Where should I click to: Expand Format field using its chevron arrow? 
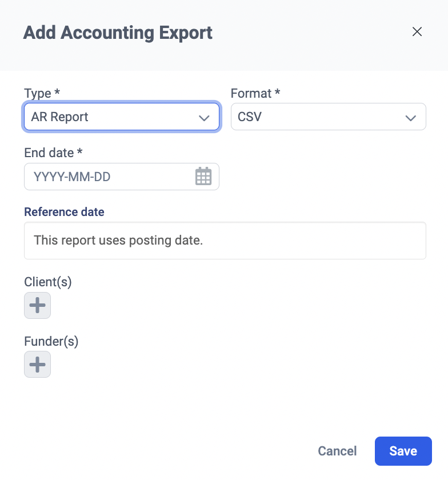pyautogui.click(x=410, y=118)
